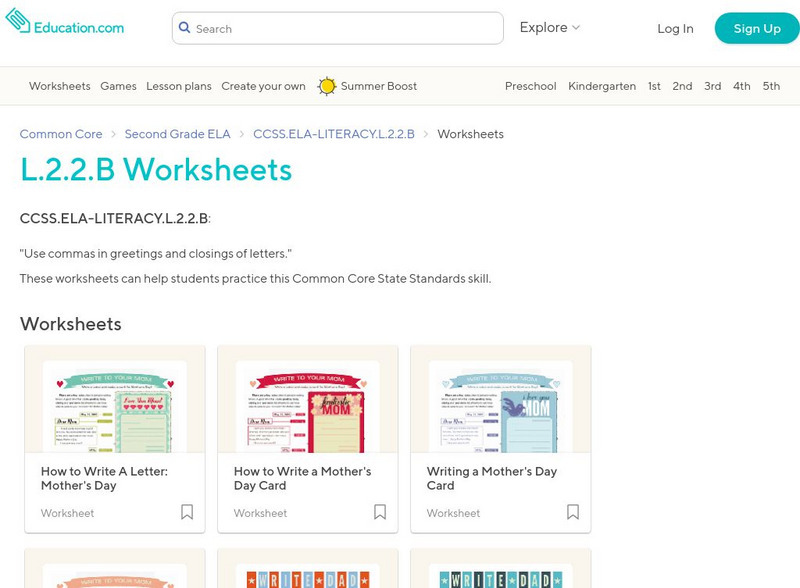Select the Preschool grade filter
Viewport: 800px width, 588px height.
pos(531,86)
